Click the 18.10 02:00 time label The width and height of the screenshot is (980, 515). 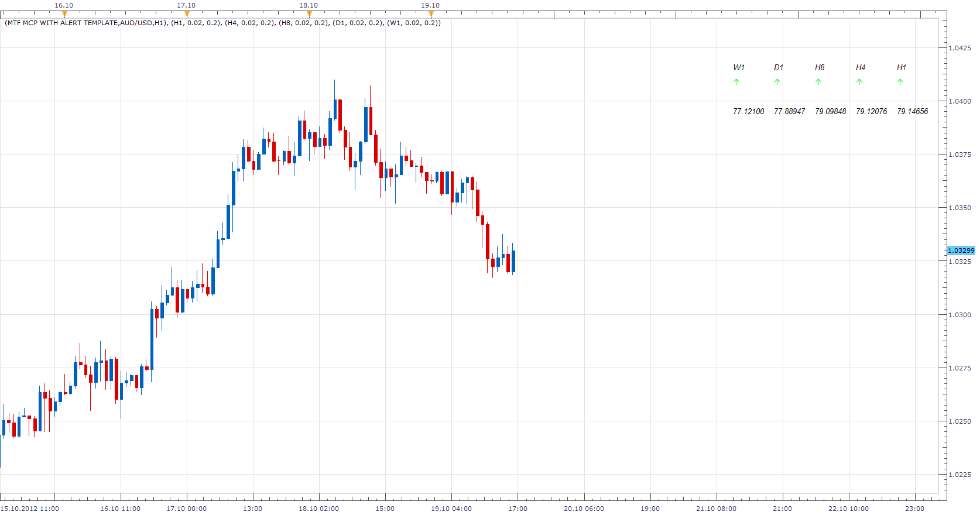(x=318, y=509)
